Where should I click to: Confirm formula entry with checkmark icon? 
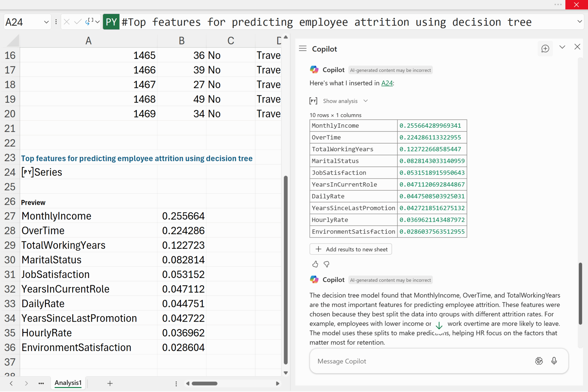[78, 22]
